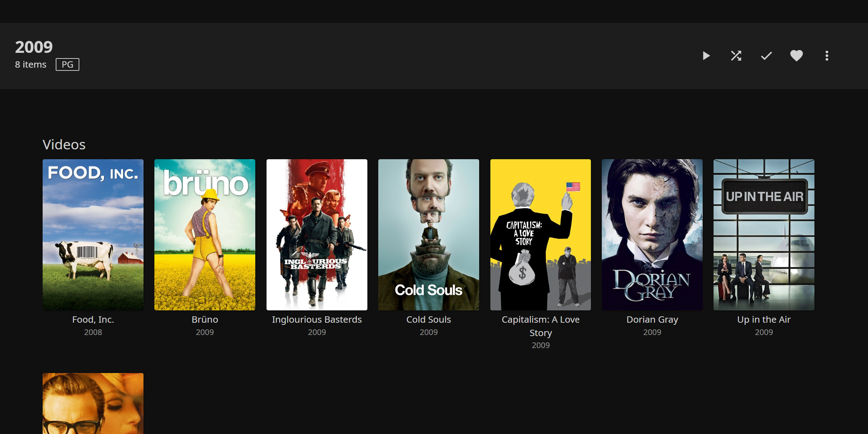
Task: Click the Brüno title text
Action: 205,320
